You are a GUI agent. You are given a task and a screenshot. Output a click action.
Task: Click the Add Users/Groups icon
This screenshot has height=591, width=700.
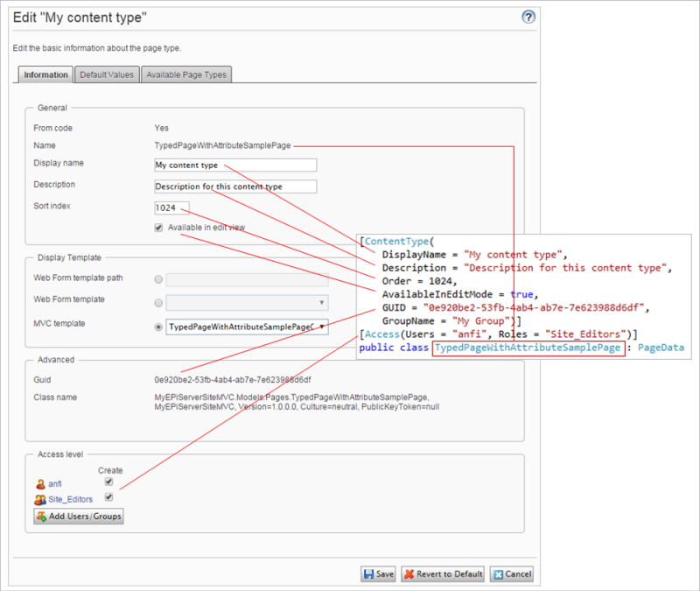pos(42,517)
